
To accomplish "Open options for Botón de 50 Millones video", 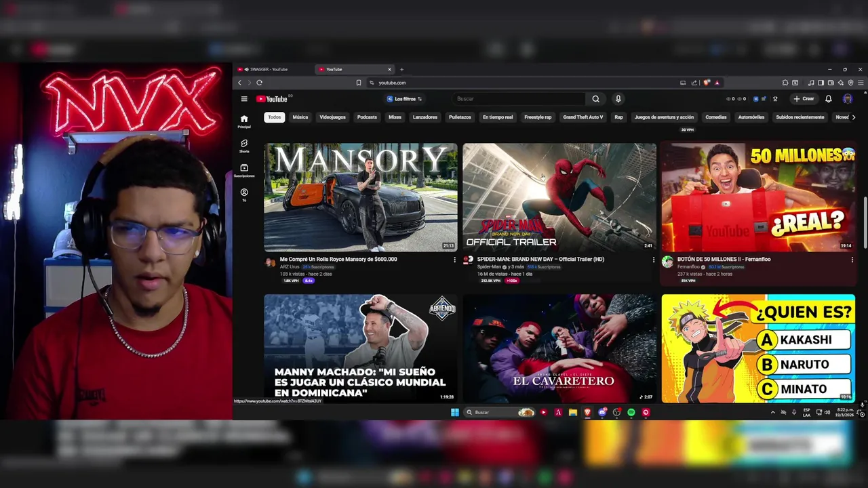I will 852,260.
